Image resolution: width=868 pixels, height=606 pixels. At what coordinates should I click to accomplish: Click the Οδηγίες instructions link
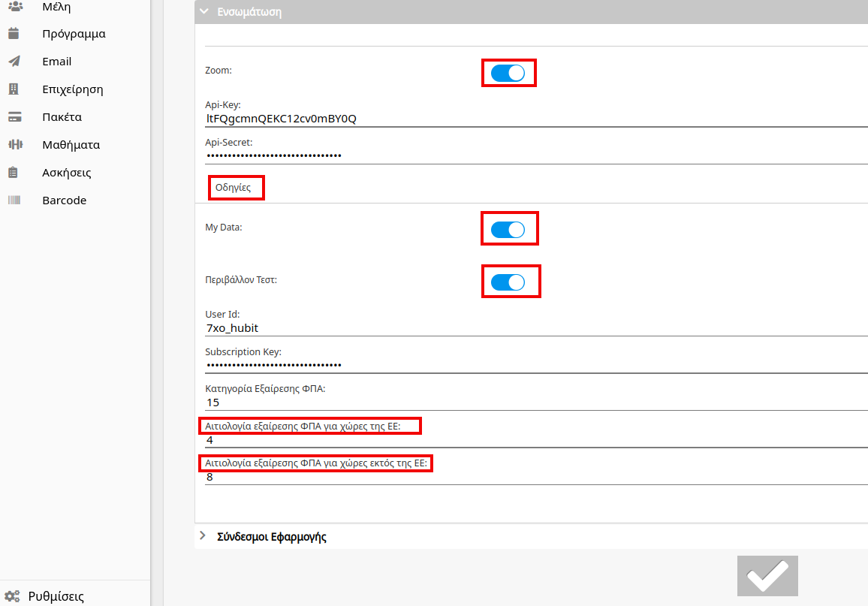[x=233, y=188]
